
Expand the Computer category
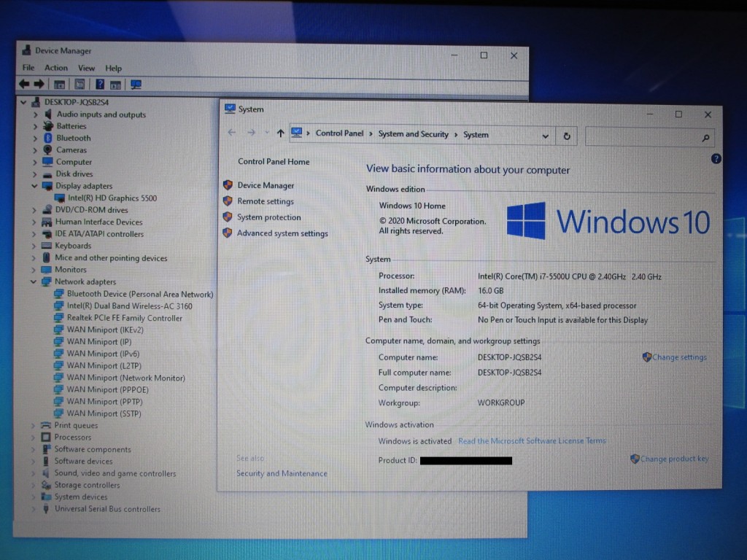coord(35,162)
